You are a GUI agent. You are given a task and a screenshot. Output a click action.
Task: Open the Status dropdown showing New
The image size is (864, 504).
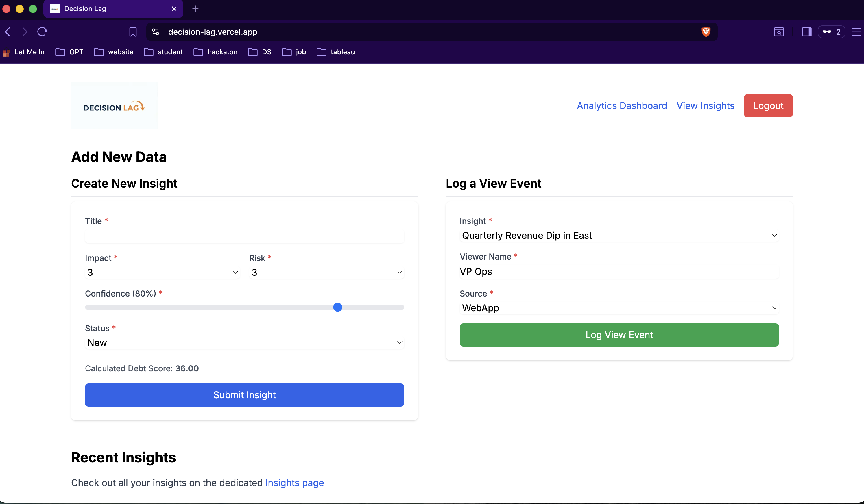click(x=244, y=343)
